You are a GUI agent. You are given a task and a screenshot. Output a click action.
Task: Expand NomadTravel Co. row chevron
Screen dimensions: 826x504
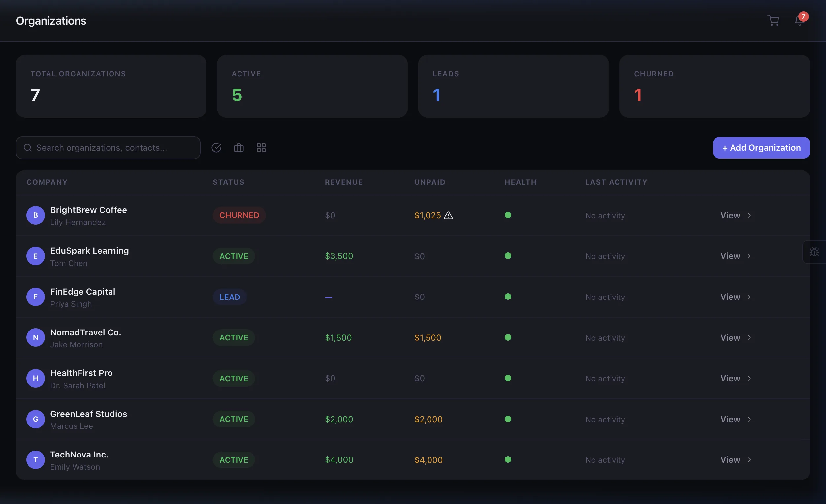[749, 337]
